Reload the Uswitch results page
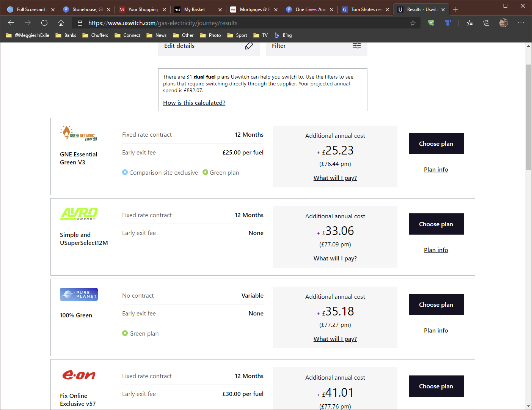Image resolution: width=532 pixels, height=410 pixels. click(44, 23)
